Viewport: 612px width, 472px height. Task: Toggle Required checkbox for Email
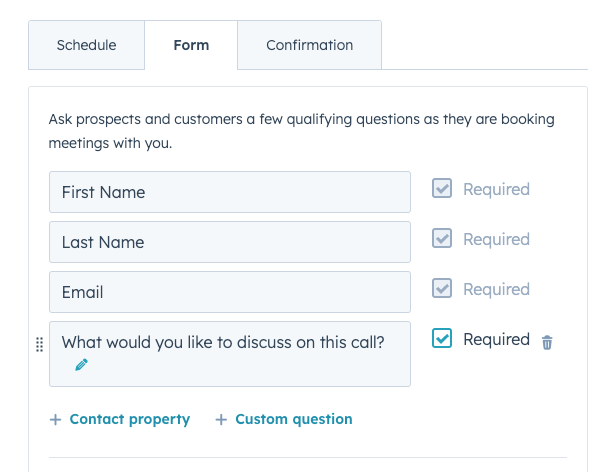pos(442,288)
